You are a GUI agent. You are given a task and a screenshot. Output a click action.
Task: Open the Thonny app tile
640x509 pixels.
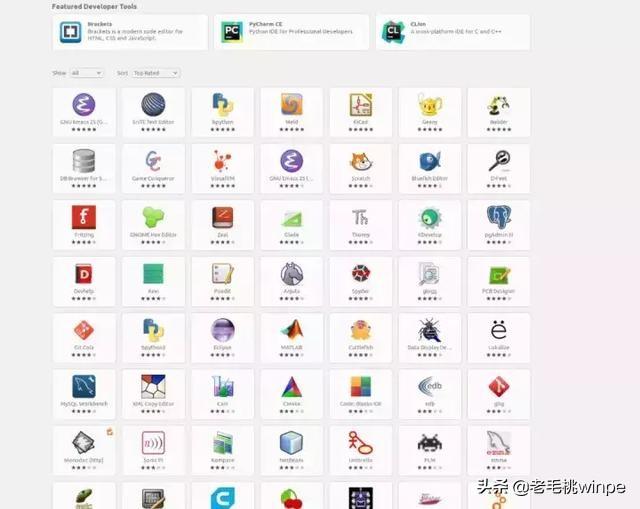click(x=361, y=224)
